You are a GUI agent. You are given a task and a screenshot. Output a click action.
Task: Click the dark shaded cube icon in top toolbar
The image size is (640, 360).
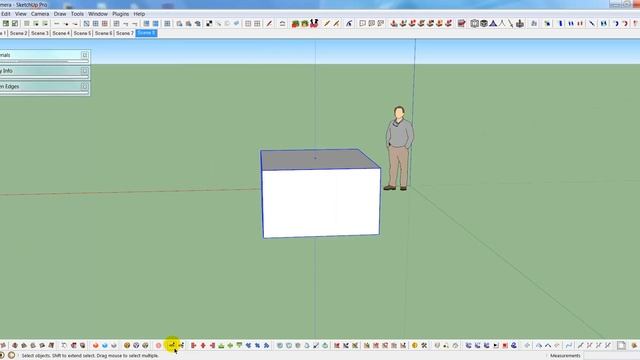point(484,24)
